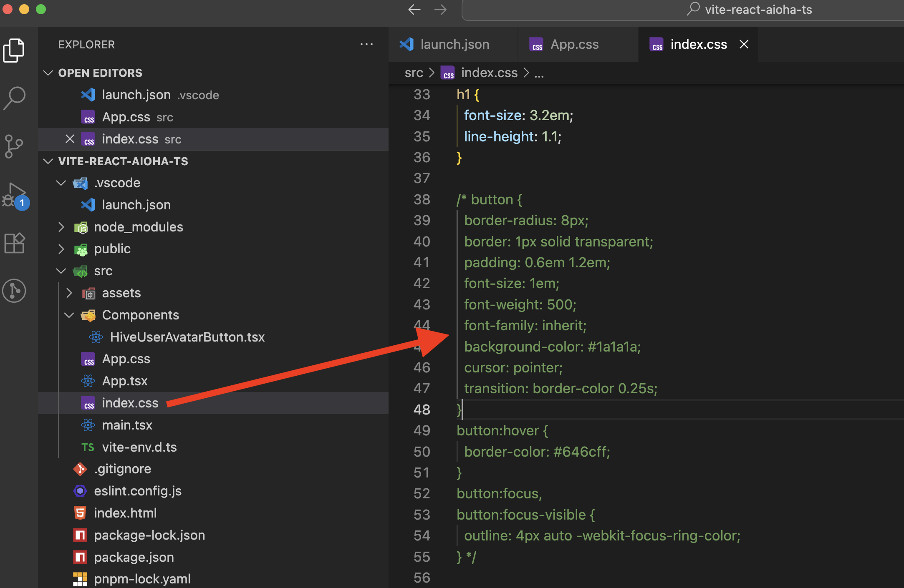Image resolution: width=904 pixels, height=588 pixels.
Task: Open App.css in src folder tree
Action: click(213, 359)
